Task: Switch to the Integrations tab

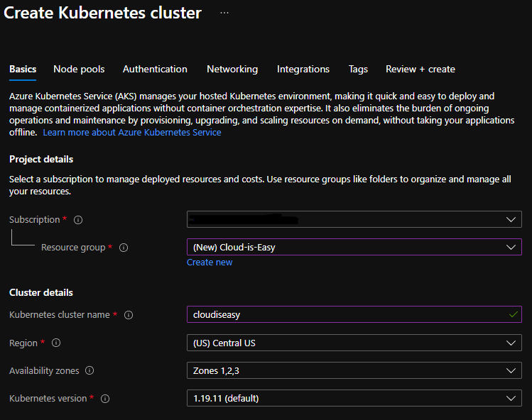Action: (303, 69)
